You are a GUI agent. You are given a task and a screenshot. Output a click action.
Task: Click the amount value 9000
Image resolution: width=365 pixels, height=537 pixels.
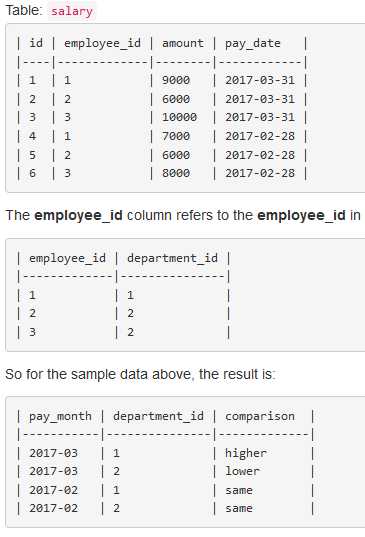click(176, 80)
